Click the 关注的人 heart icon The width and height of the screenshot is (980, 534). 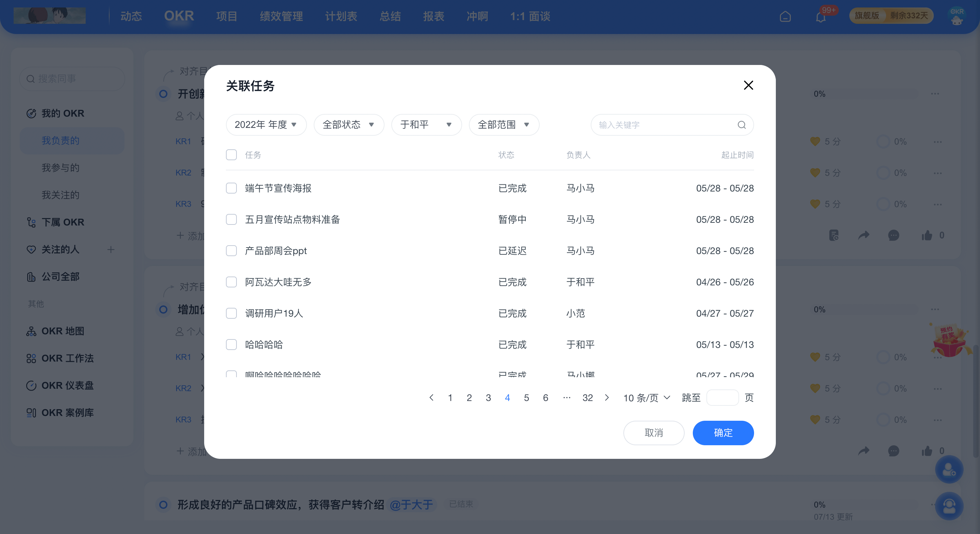[31, 250]
